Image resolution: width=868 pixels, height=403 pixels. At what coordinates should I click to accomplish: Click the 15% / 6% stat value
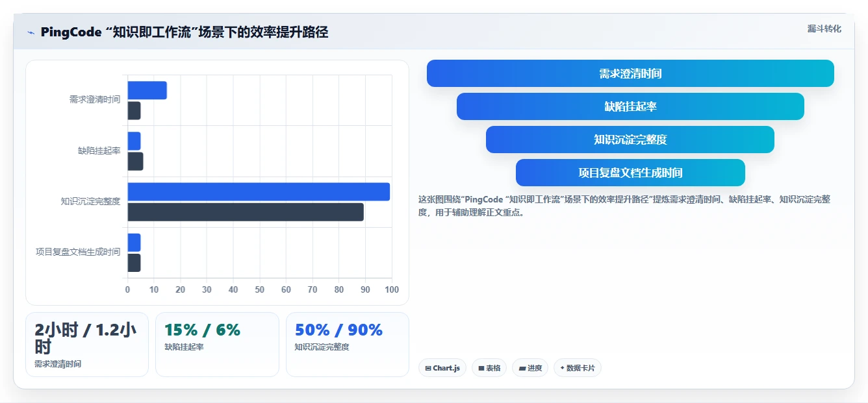tap(203, 330)
